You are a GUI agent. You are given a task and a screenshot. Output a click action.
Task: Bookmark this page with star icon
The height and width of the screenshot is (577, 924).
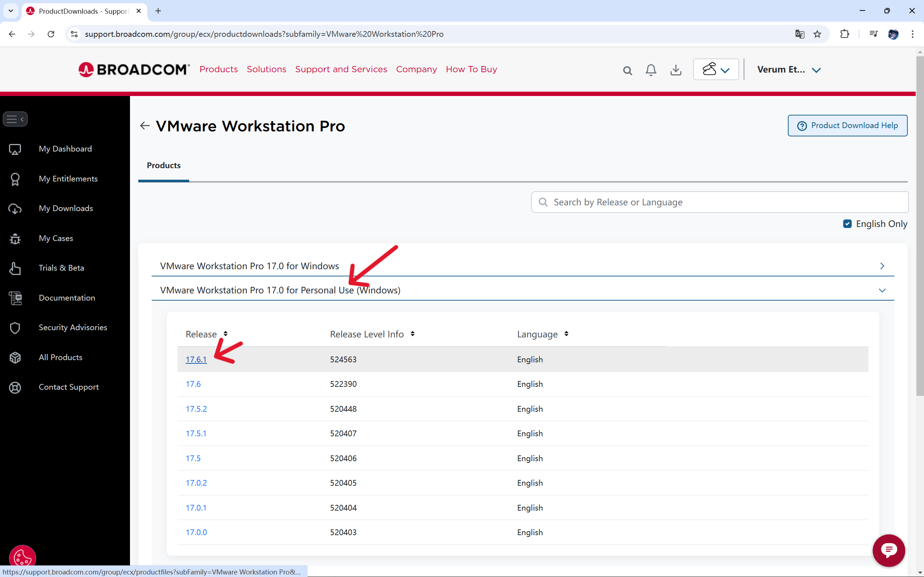pos(817,34)
